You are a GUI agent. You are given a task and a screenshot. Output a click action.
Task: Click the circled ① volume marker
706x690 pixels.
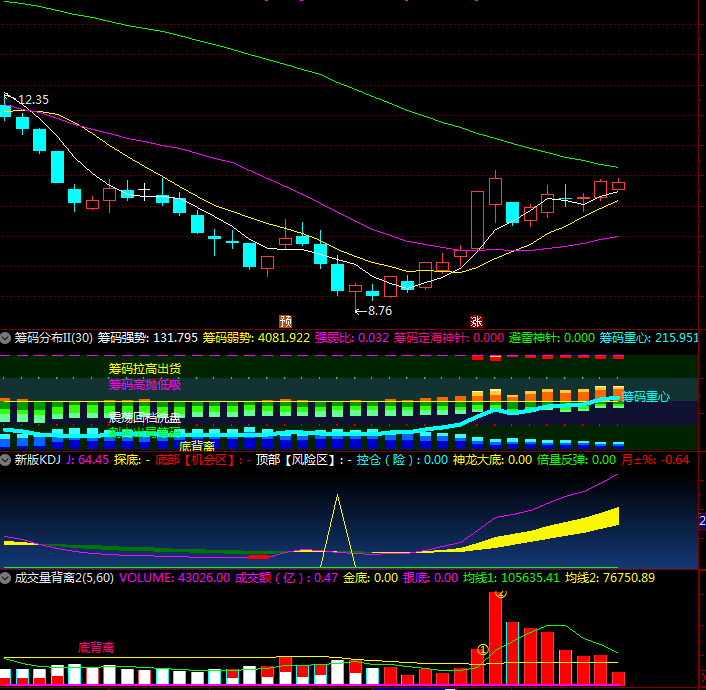pos(483,650)
